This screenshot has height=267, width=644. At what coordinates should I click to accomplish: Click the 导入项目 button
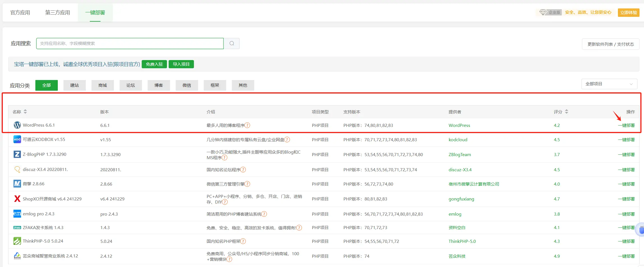click(181, 64)
